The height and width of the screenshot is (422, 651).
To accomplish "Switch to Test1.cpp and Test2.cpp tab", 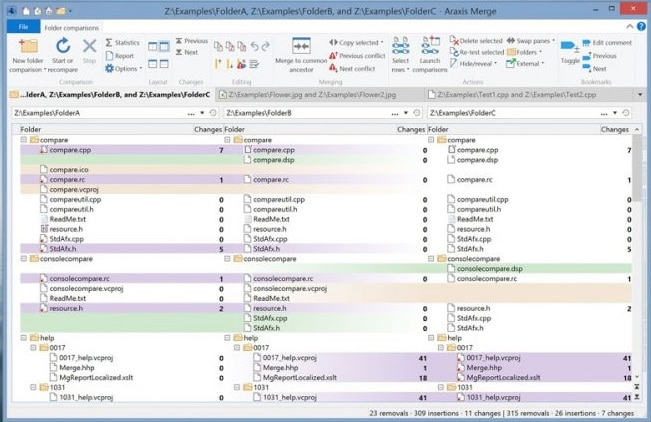I will tap(529, 95).
